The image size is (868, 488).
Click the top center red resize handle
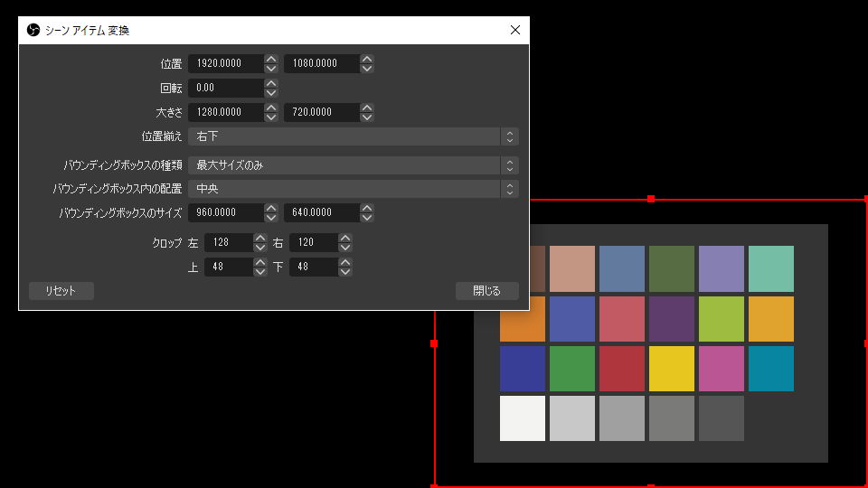(x=651, y=198)
